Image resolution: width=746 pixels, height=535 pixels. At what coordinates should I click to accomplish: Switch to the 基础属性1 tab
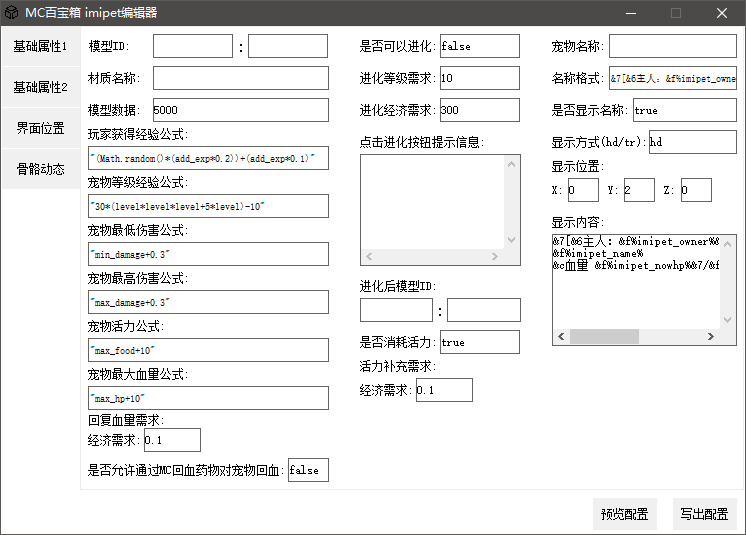41,46
